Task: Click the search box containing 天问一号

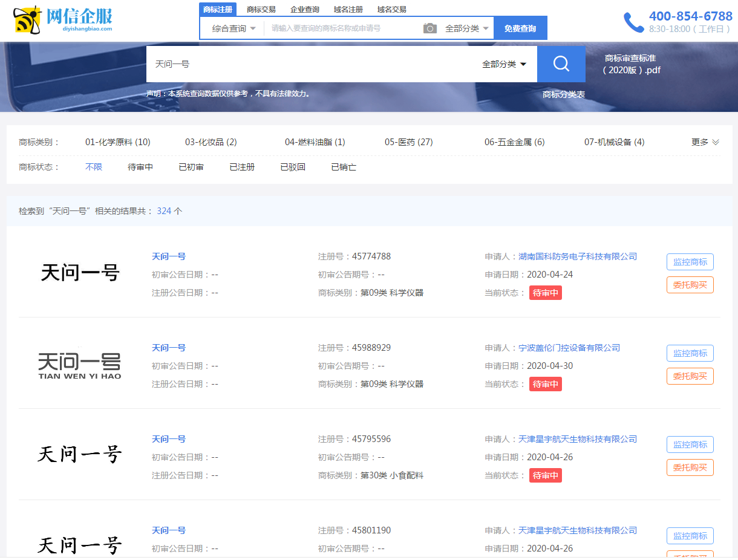Action: point(312,64)
